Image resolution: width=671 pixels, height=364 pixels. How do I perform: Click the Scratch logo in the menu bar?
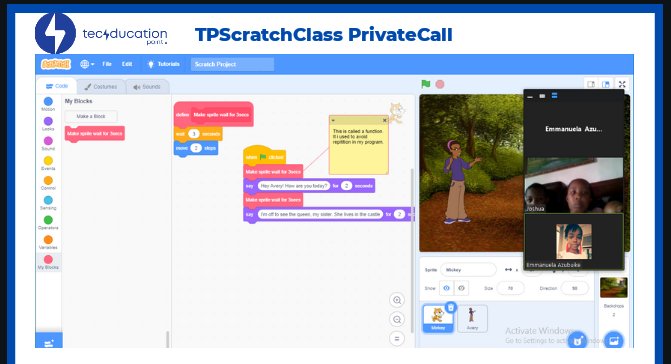click(56, 64)
